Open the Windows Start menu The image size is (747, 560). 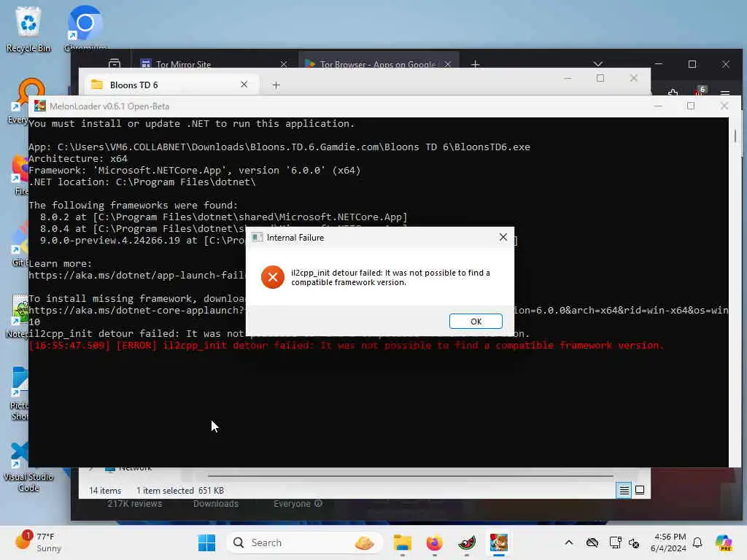click(x=206, y=542)
